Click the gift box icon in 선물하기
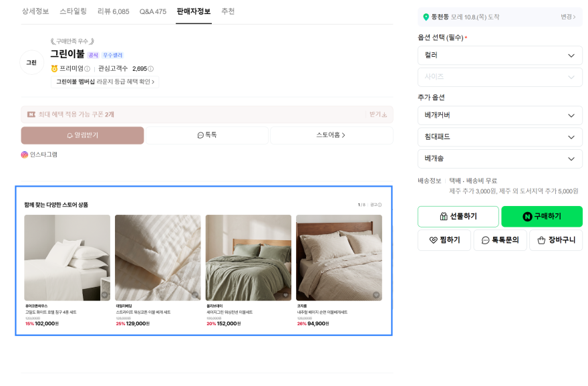Image resolution: width=588 pixels, height=386 pixels. (x=444, y=216)
